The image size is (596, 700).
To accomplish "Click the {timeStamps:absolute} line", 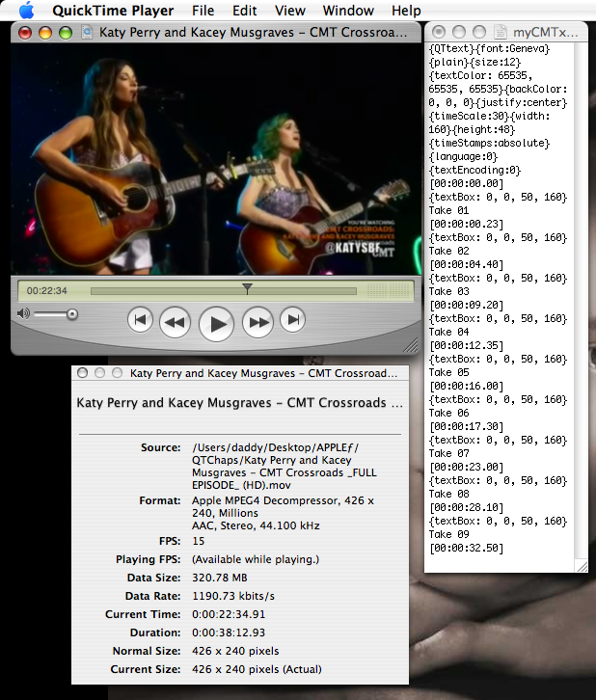I will (x=489, y=143).
